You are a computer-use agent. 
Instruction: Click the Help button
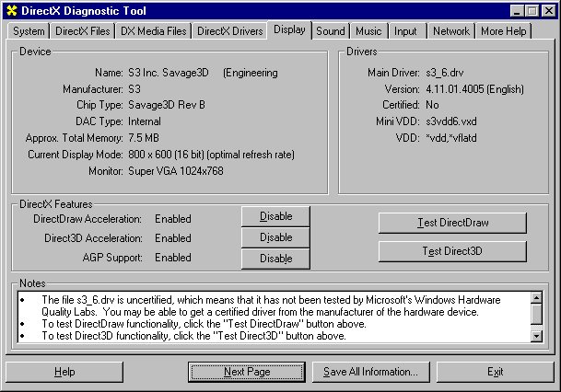coord(64,372)
